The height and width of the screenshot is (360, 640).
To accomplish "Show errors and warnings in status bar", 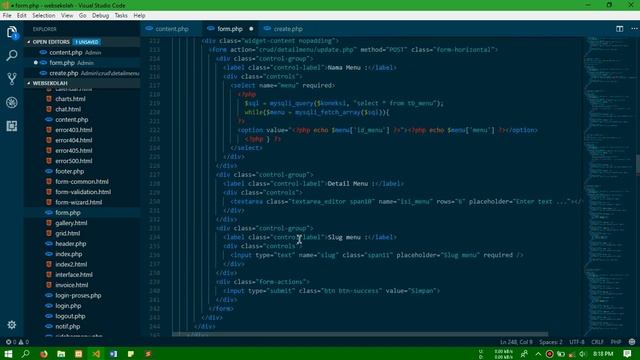I will (17, 342).
